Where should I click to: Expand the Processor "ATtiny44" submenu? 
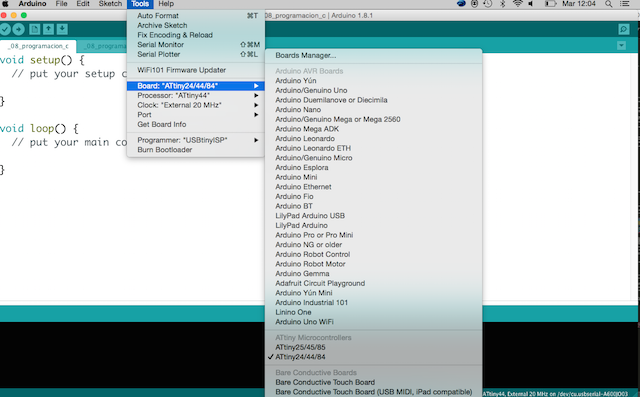[196, 95]
